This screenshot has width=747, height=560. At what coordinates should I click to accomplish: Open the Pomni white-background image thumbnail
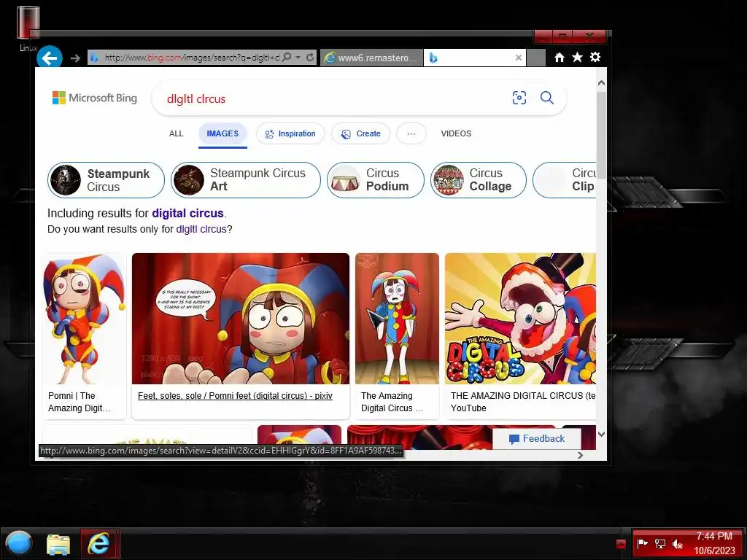[x=84, y=319]
